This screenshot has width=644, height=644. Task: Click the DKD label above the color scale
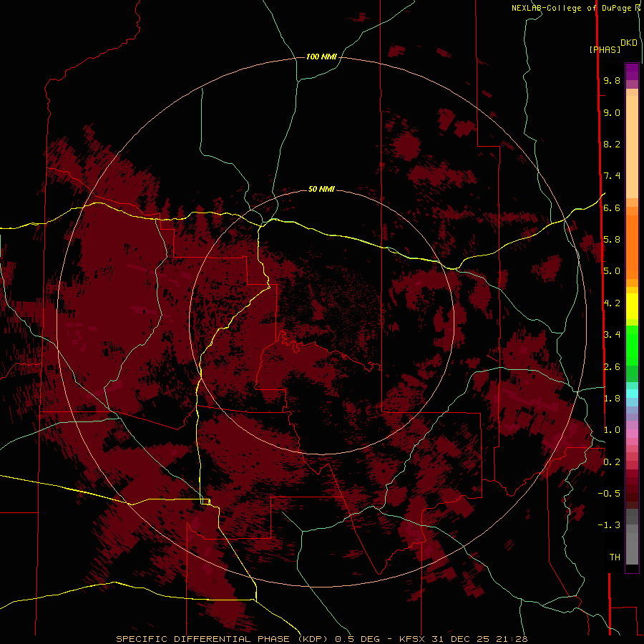629,43
